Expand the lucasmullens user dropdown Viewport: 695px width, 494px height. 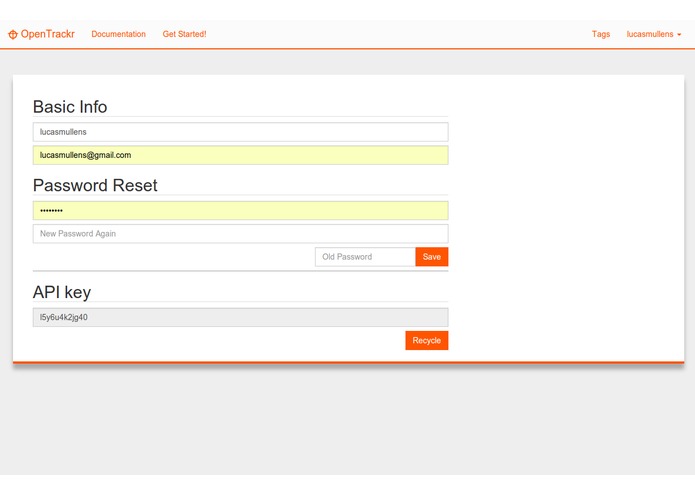point(653,34)
